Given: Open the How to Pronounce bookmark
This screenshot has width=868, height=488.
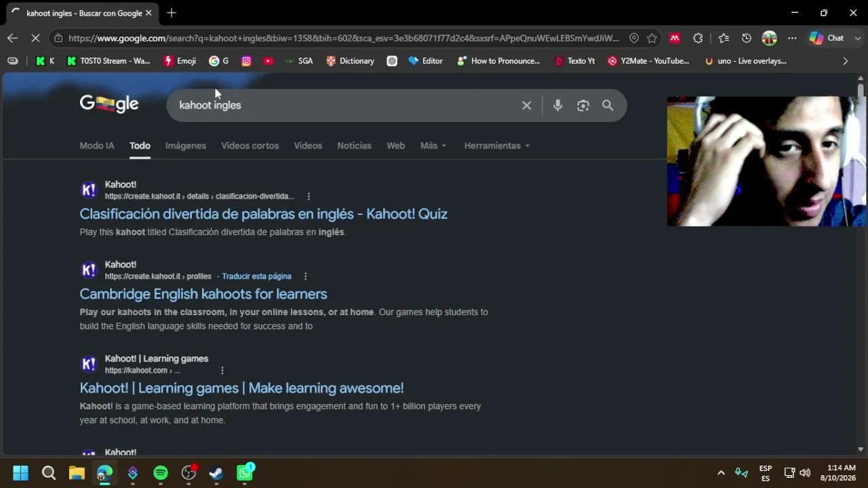Looking at the screenshot, I should pos(498,61).
